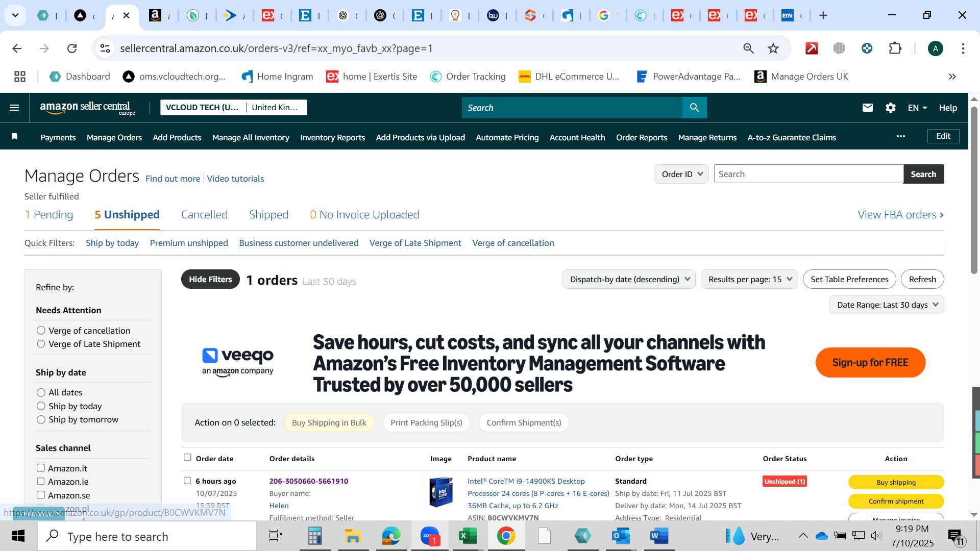Click in the Order ID search input field
Screen dimensions: 980x551
[x=808, y=174]
